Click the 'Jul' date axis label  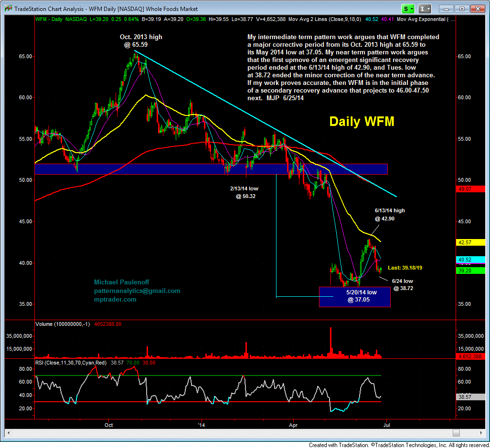(x=387, y=425)
